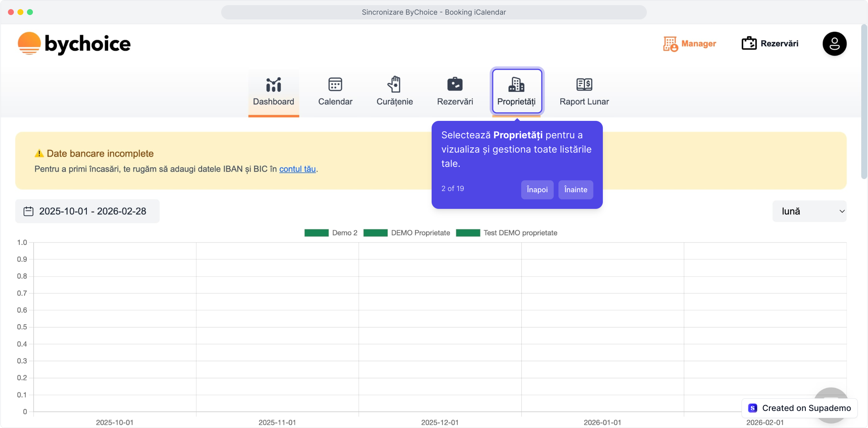868x428 pixels.
Task: Open the Calendar icon tab
Action: 335,84
